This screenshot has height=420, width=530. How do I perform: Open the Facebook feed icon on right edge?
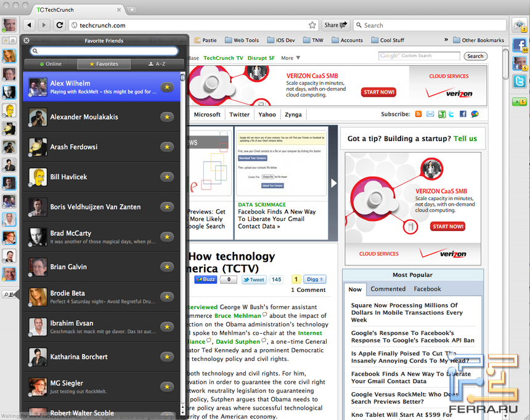pos(520,46)
